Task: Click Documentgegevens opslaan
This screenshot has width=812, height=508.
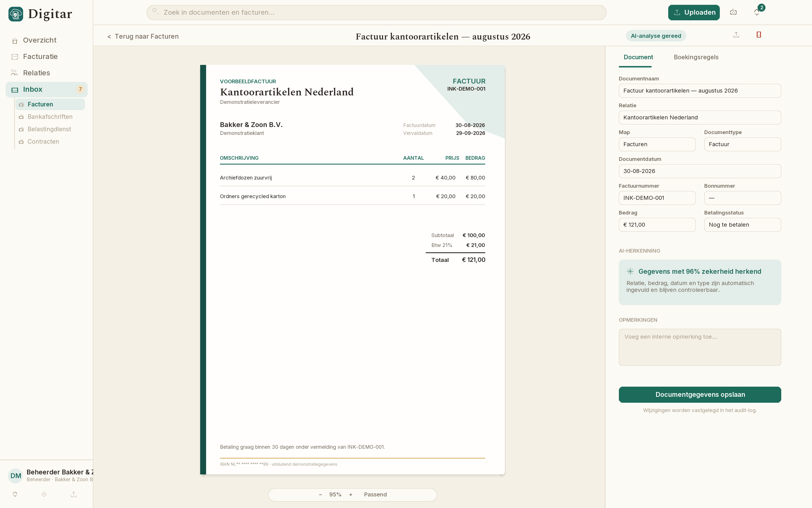Action: tap(700, 395)
